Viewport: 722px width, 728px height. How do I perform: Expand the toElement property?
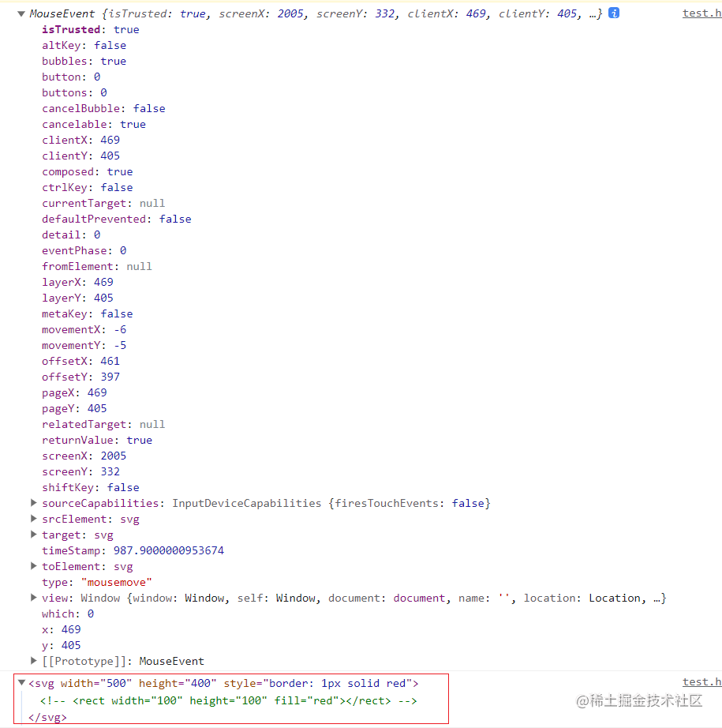(33, 566)
